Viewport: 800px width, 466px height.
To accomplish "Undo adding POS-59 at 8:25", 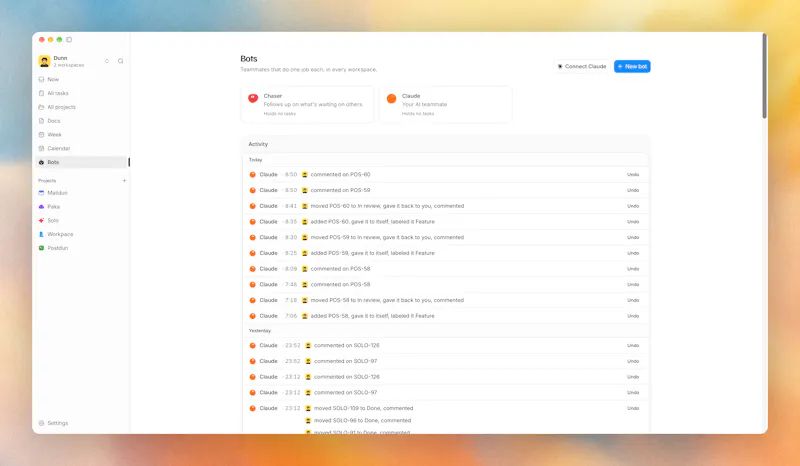I will point(633,253).
